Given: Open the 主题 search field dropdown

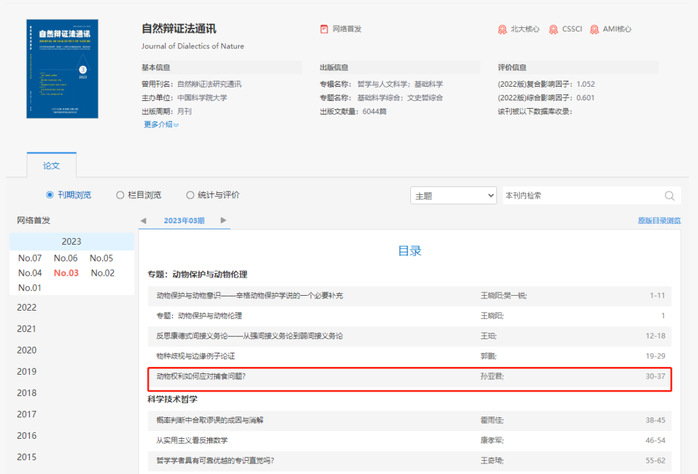Looking at the screenshot, I should click(452, 196).
